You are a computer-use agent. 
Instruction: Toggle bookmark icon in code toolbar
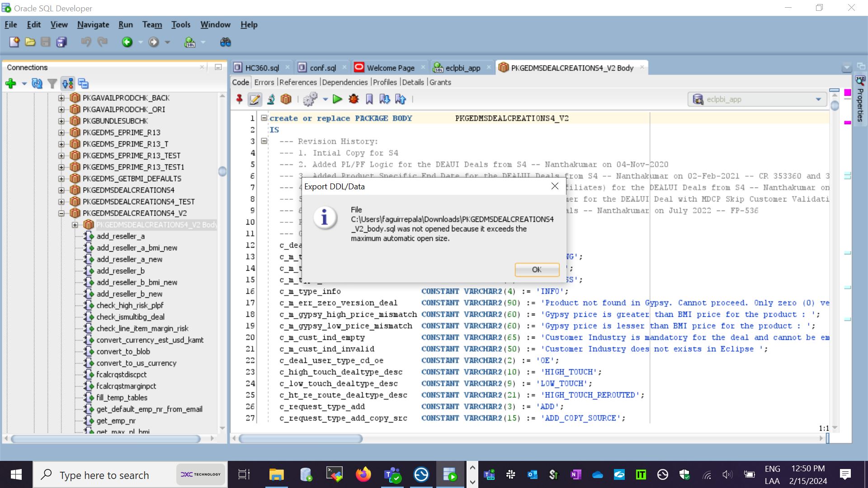369,99
